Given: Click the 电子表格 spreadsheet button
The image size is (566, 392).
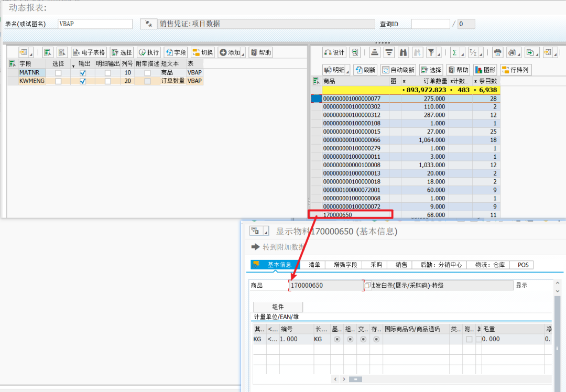Looking at the screenshot, I should [x=89, y=52].
